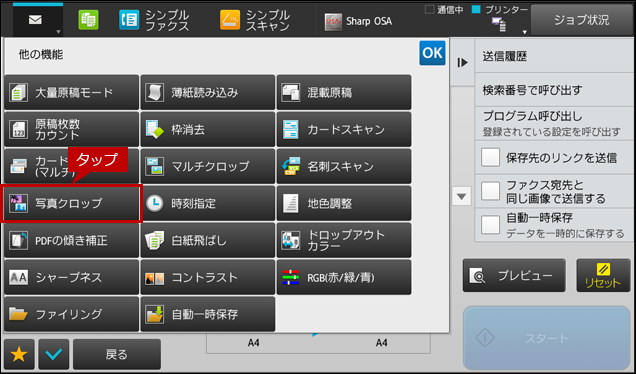Select マルチクロップ function

click(x=208, y=166)
